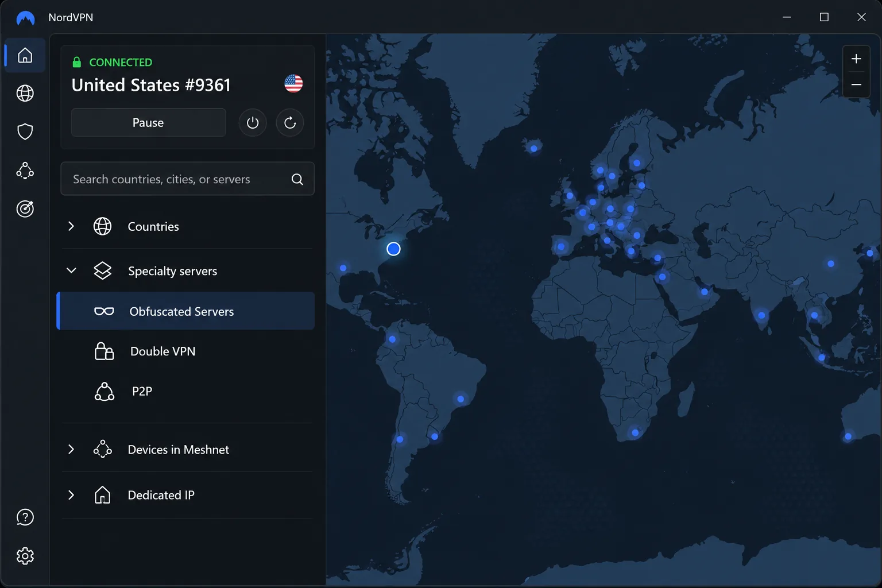Expand the Countries list chevron
The image size is (882, 588).
pos(71,226)
